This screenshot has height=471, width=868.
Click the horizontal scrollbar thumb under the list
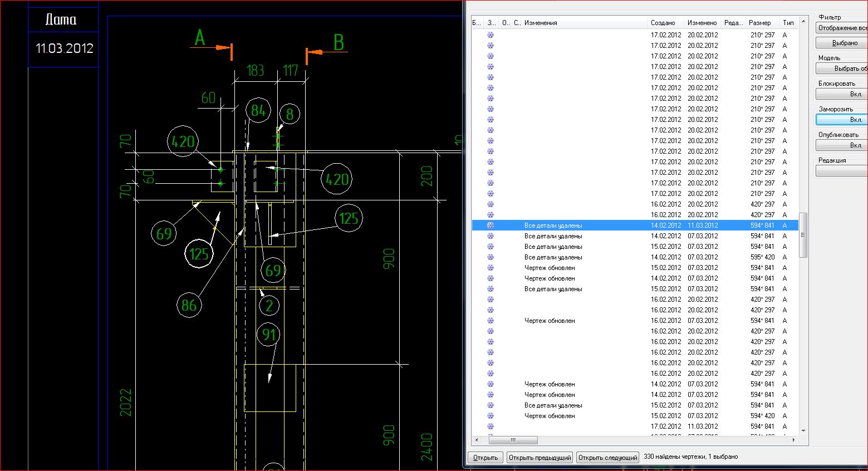[513, 440]
